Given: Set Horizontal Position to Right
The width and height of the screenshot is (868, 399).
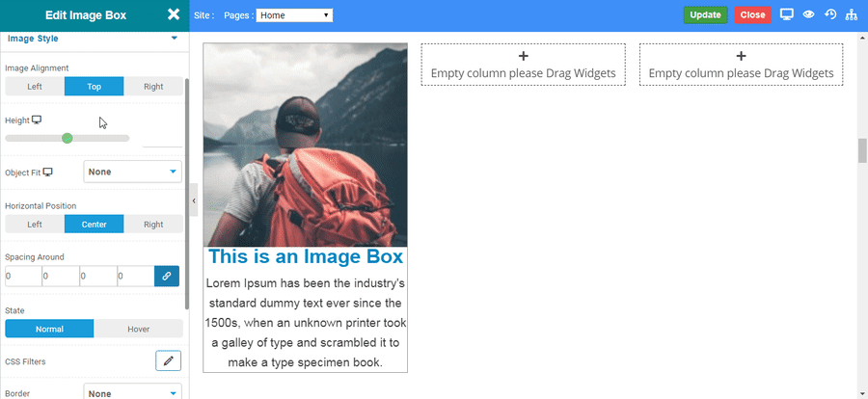Looking at the screenshot, I should click(x=153, y=225).
